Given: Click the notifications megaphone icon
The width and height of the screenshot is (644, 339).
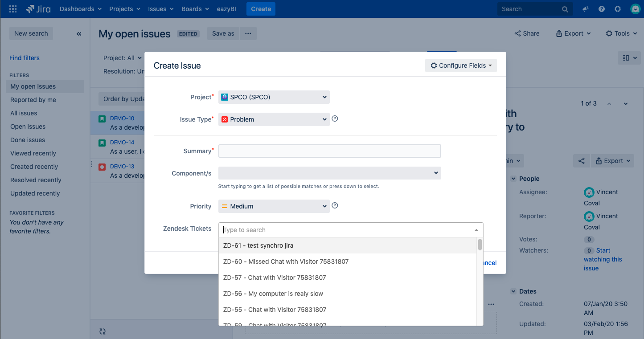Looking at the screenshot, I should (x=586, y=9).
